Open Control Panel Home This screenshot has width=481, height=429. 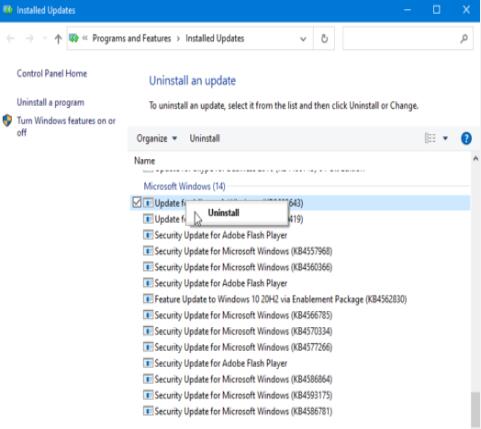52,73
